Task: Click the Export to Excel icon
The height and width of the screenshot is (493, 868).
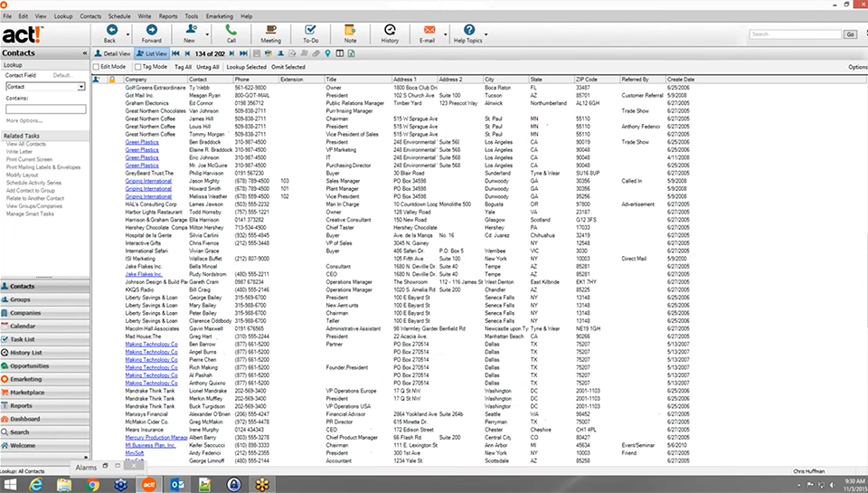Action: pos(352,53)
